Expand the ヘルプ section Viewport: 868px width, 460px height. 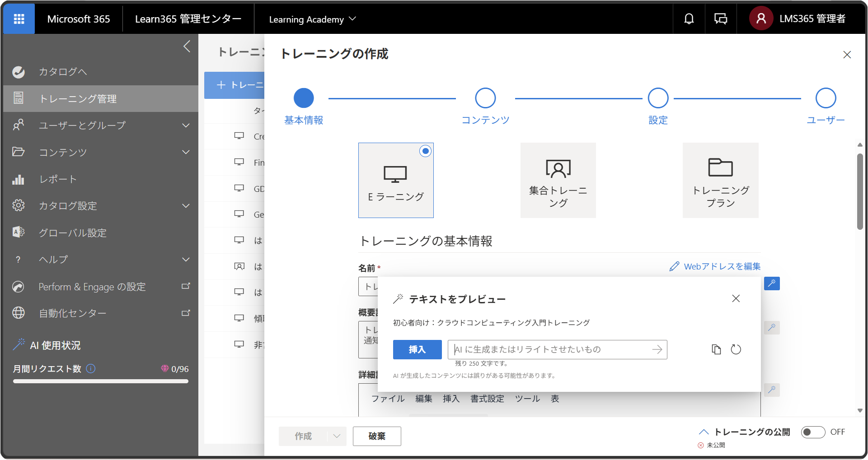101,260
